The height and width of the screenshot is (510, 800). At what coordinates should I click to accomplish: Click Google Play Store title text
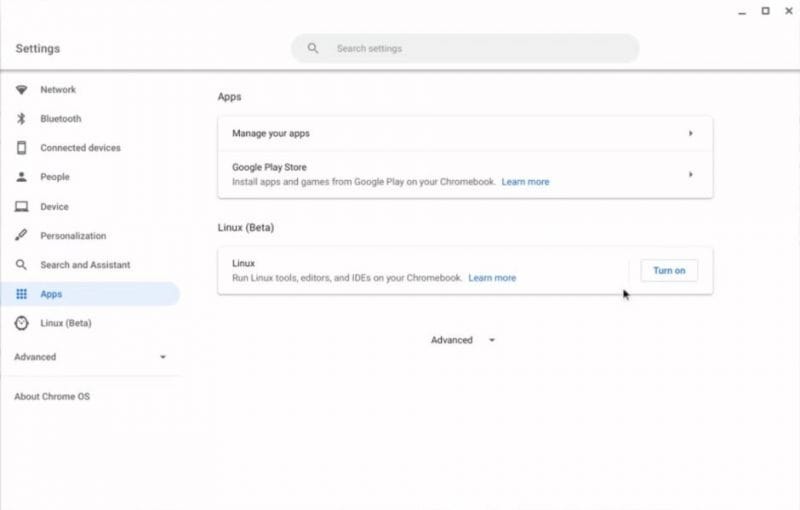pos(269,167)
